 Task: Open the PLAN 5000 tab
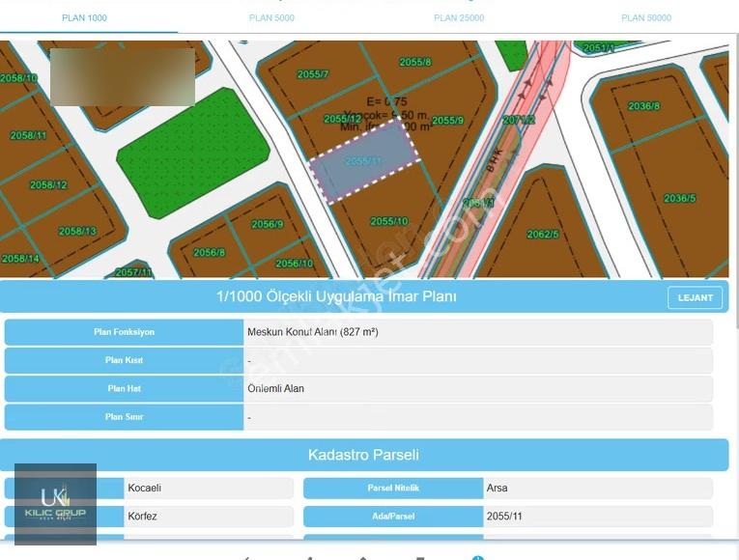(271, 18)
